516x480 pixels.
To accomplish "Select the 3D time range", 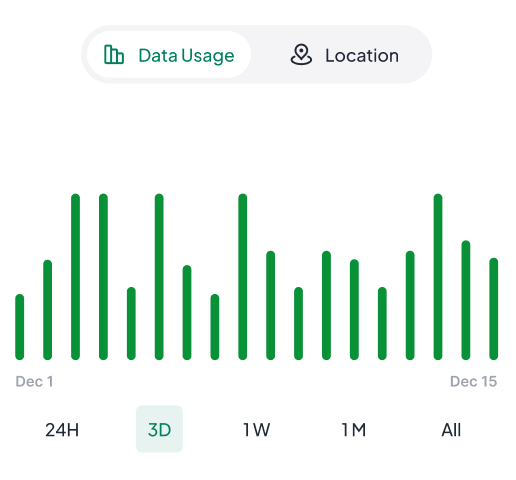I will pyautogui.click(x=159, y=429).
